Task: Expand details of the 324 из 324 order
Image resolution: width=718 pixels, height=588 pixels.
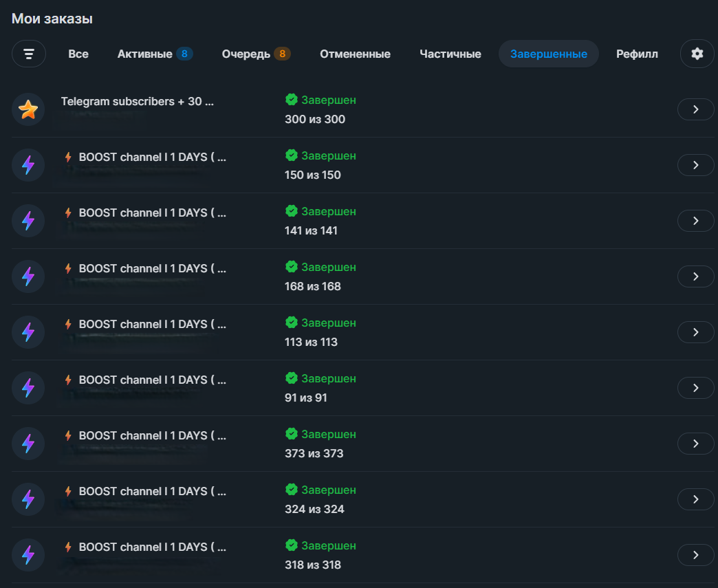Action: [695, 499]
